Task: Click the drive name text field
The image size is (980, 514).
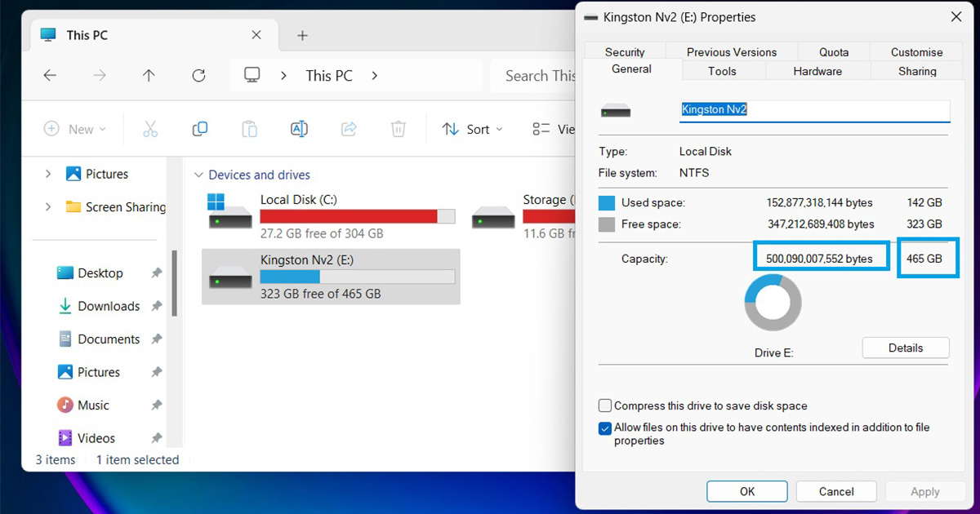Action: [x=814, y=110]
